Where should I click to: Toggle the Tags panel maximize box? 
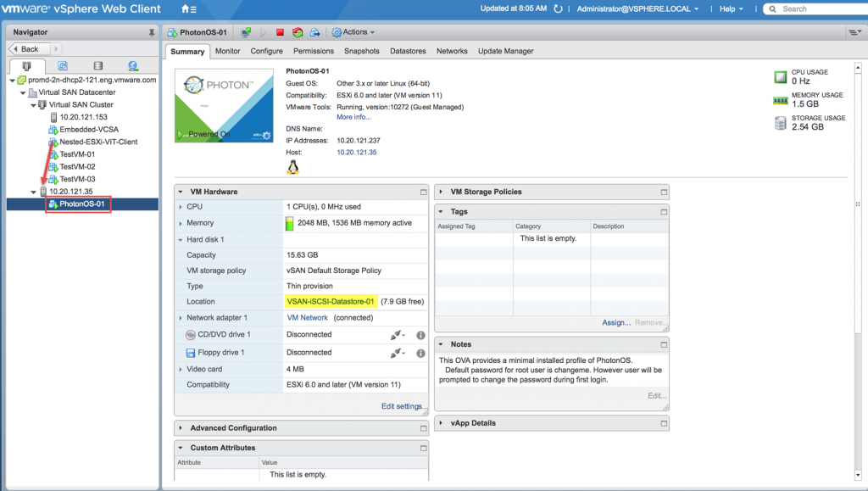pos(663,212)
